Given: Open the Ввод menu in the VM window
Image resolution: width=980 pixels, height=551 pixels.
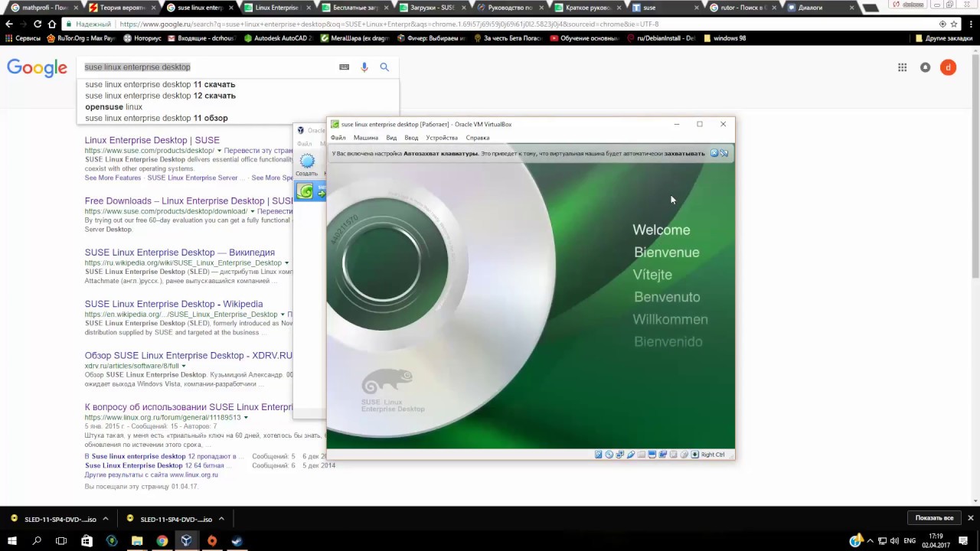Looking at the screenshot, I should (x=411, y=138).
